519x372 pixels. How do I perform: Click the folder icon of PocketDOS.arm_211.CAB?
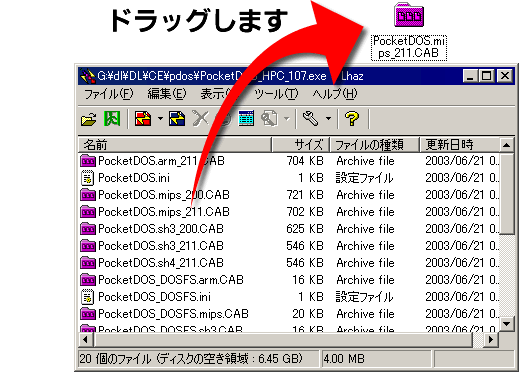[88, 161]
